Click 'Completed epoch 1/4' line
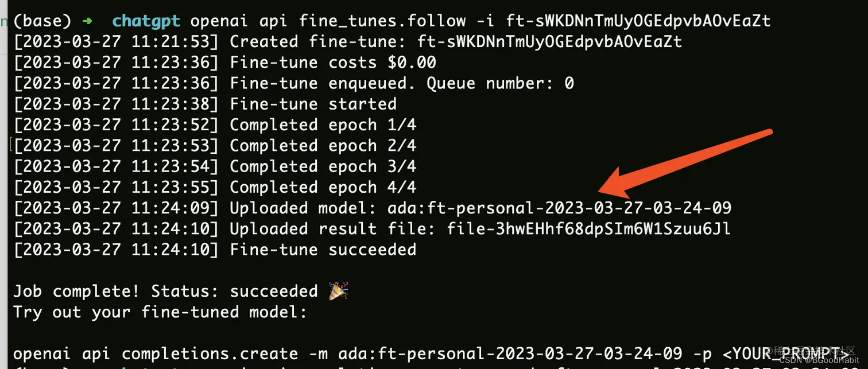 pyautogui.click(x=215, y=125)
